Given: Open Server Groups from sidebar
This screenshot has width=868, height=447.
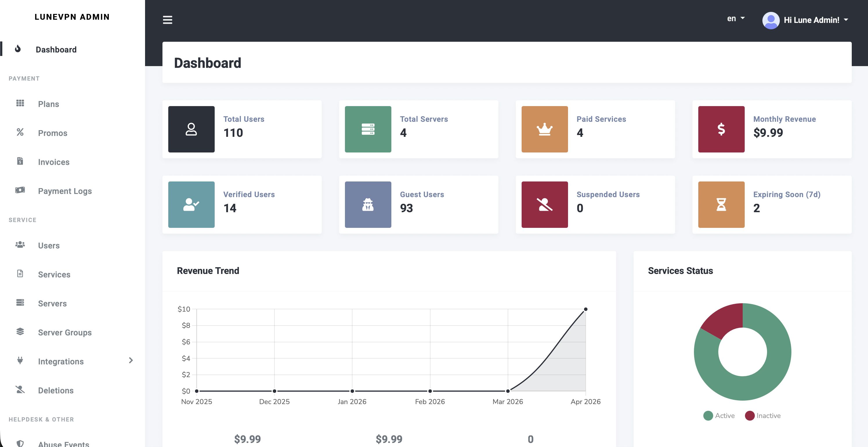Looking at the screenshot, I should (x=65, y=332).
